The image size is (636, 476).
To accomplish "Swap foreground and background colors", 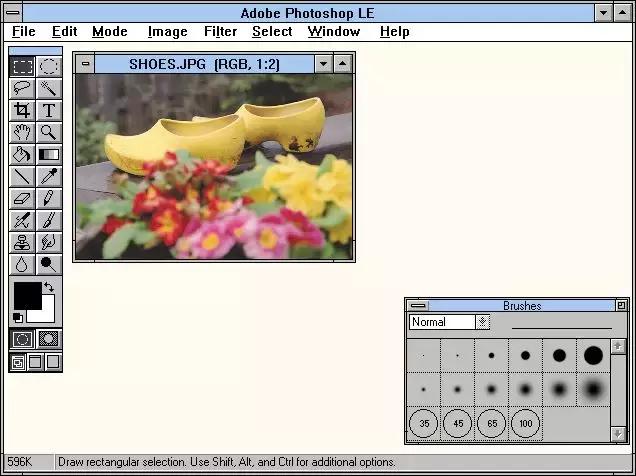I will point(50,288).
